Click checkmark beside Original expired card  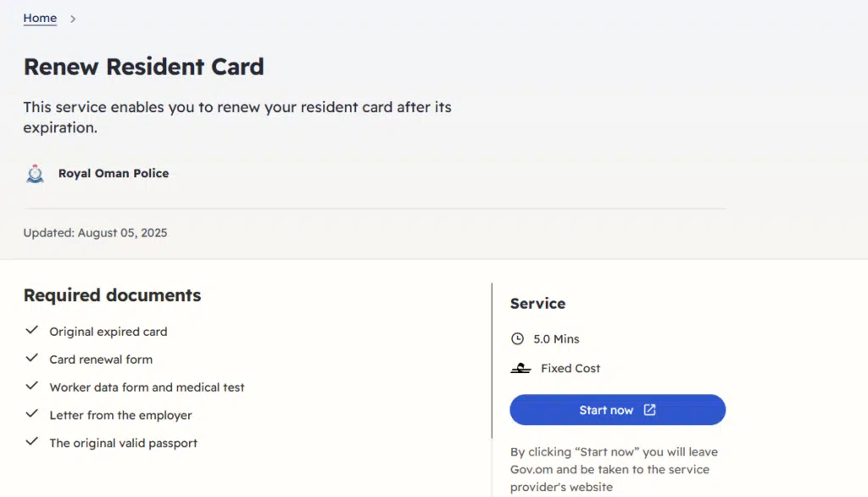pyautogui.click(x=32, y=331)
